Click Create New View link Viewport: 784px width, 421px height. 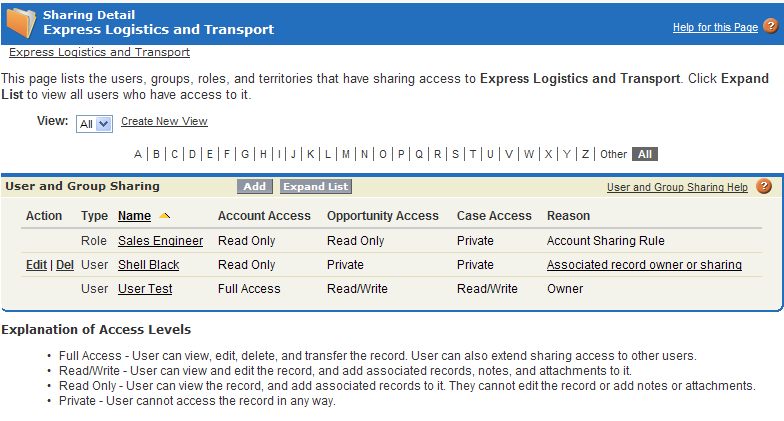tap(164, 122)
